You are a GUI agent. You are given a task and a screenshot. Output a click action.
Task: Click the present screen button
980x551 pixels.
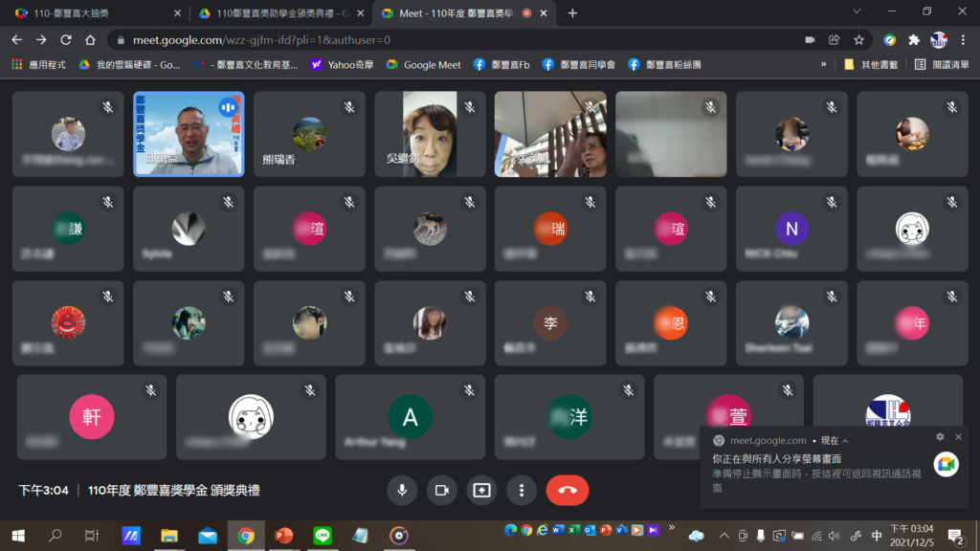(x=481, y=490)
